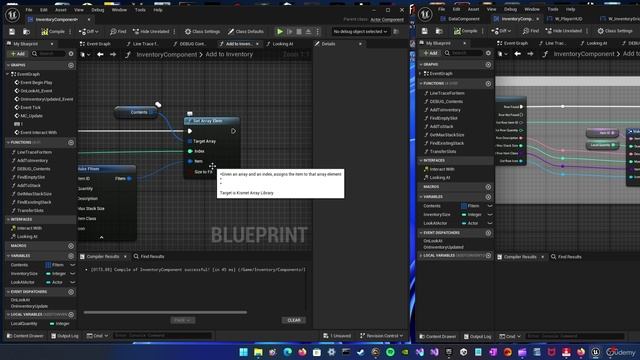Screen dimensions: 640x360
Task: Open Class Settings in left window
Action: coord(202,31)
